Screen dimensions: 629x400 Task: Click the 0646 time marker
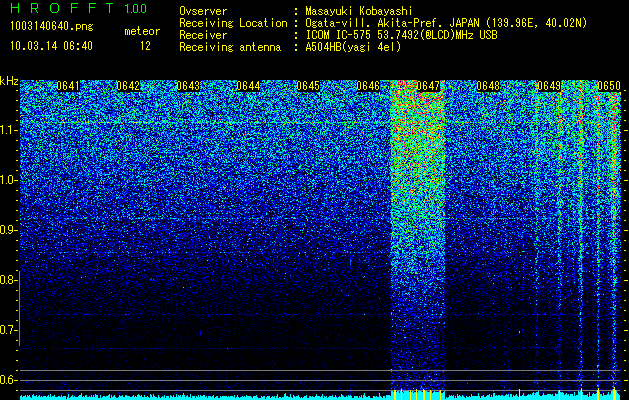(x=368, y=86)
